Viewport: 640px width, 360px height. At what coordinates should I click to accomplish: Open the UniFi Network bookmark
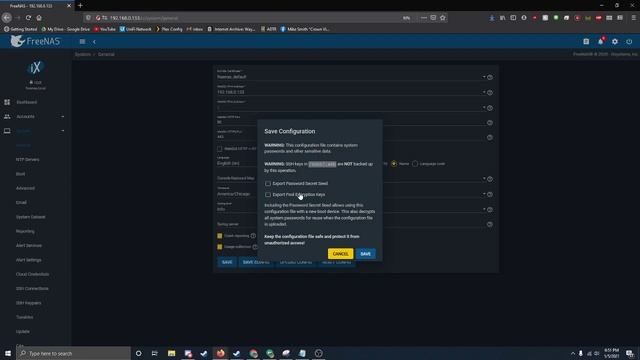click(136, 29)
